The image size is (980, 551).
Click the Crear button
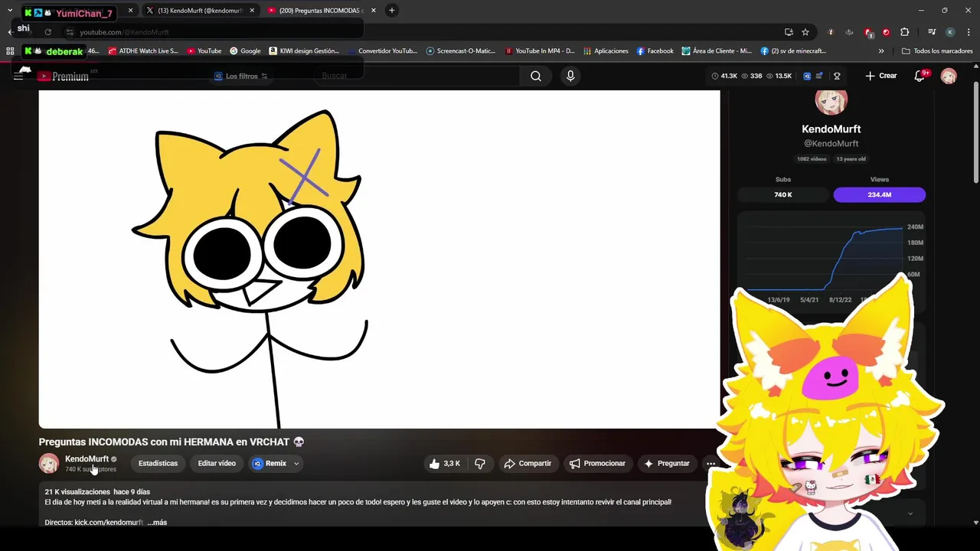(x=881, y=76)
